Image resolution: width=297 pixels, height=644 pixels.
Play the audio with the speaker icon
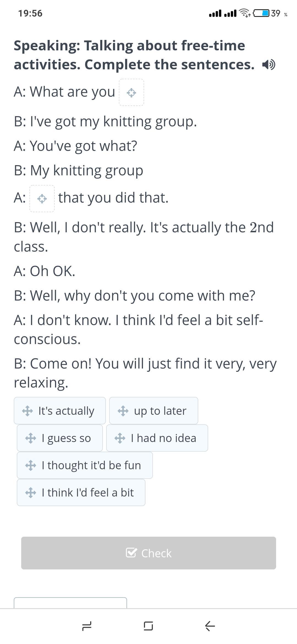pyautogui.click(x=268, y=65)
